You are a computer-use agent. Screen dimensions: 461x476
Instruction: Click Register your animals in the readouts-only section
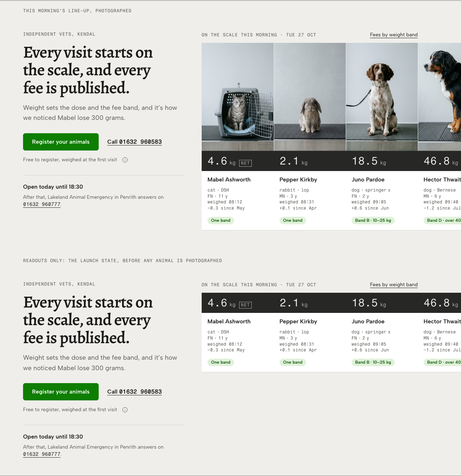tap(61, 392)
